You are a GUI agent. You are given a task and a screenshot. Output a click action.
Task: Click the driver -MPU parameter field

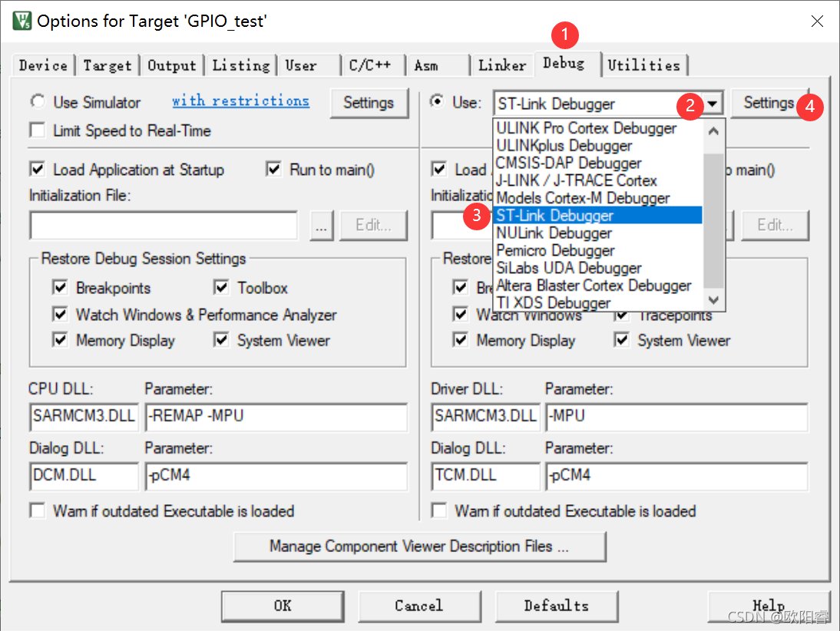click(x=677, y=417)
